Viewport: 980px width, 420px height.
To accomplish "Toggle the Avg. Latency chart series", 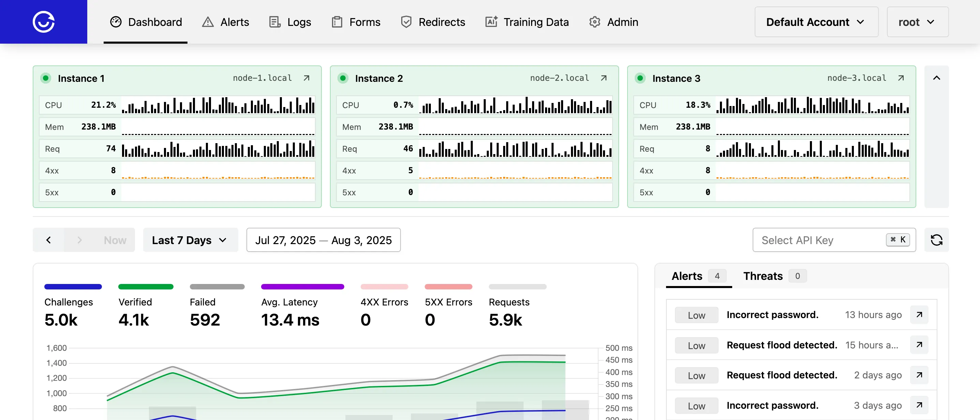I will point(289,302).
